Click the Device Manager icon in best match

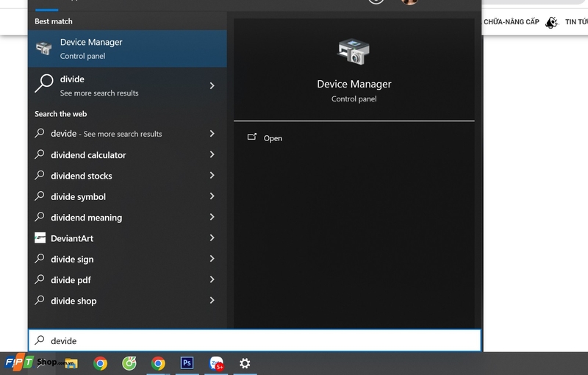click(44, 49)
